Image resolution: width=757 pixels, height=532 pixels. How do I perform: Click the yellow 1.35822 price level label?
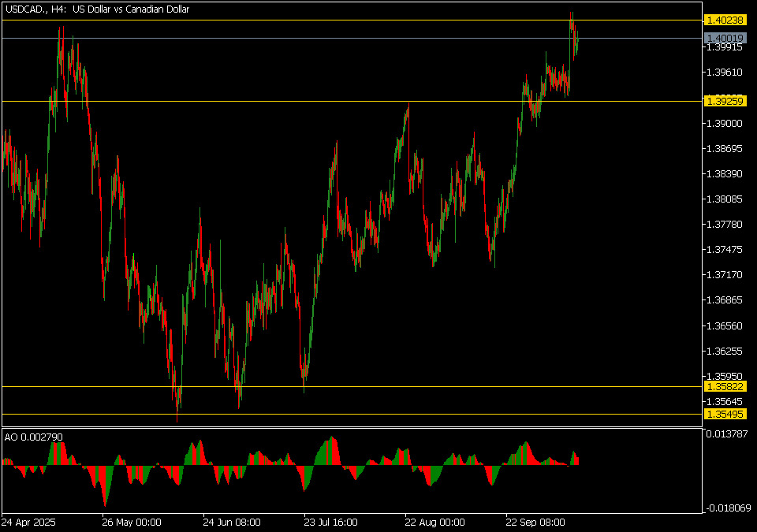click(x=725, y=386)
